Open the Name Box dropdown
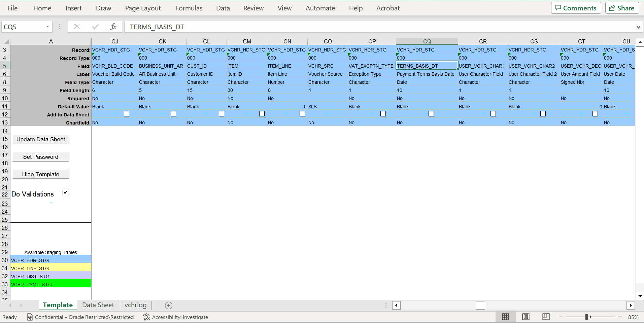The width and height of the screenshot is (644, 323). (x=48, y=27)
